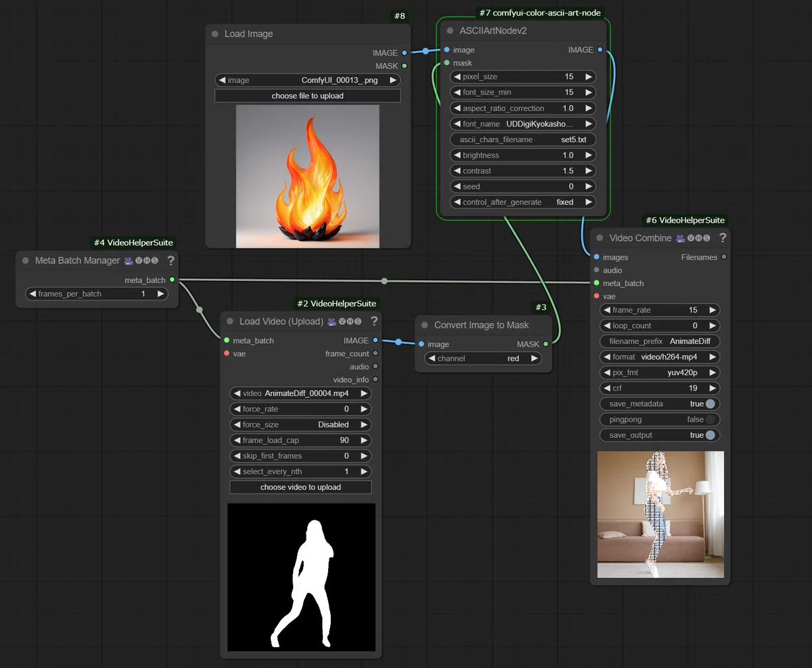The height and width of the screenshot is (668, 812).
Task: Click choose video to upload button
Action: [x=300, y=487]
